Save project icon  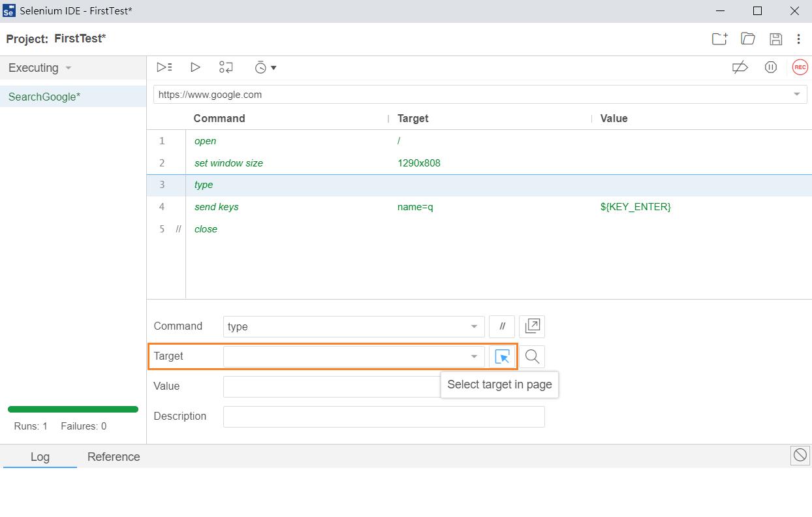775,39
